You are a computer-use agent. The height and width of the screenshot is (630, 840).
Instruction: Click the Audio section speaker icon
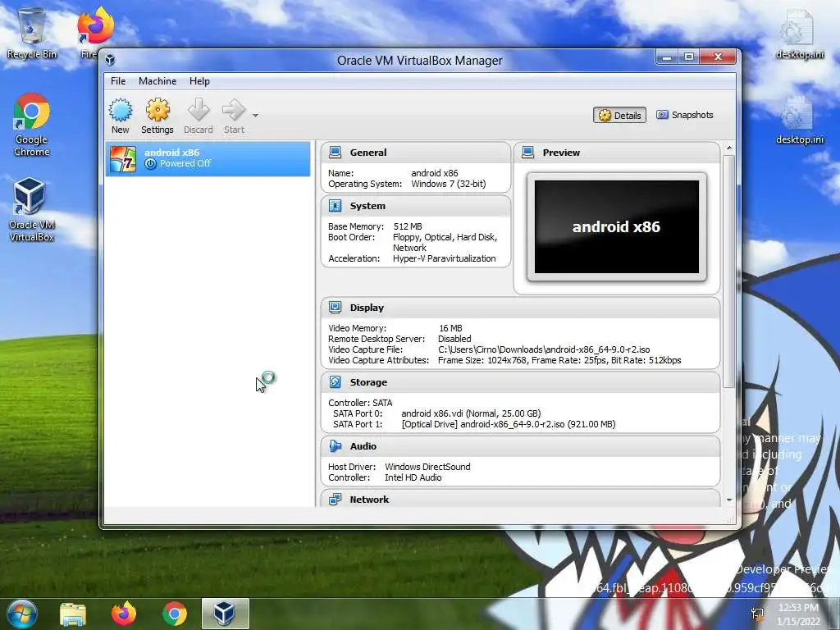tap(336, 445)
